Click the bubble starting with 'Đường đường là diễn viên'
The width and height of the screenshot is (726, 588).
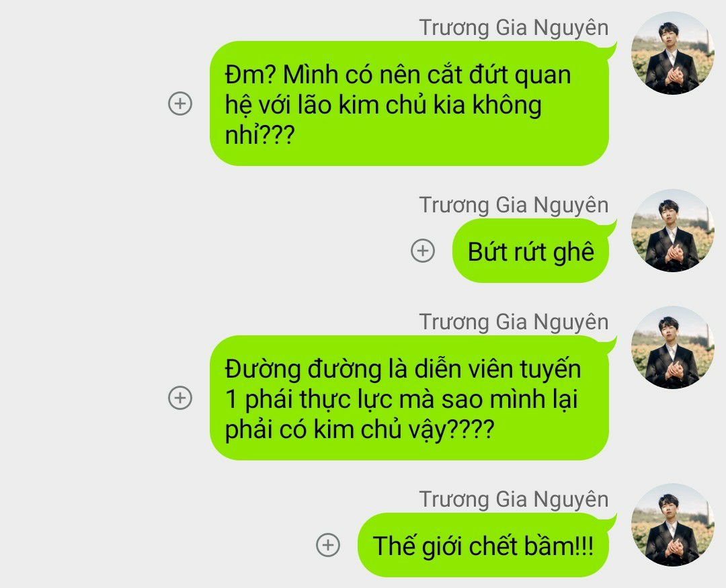[x=409, y=398]
